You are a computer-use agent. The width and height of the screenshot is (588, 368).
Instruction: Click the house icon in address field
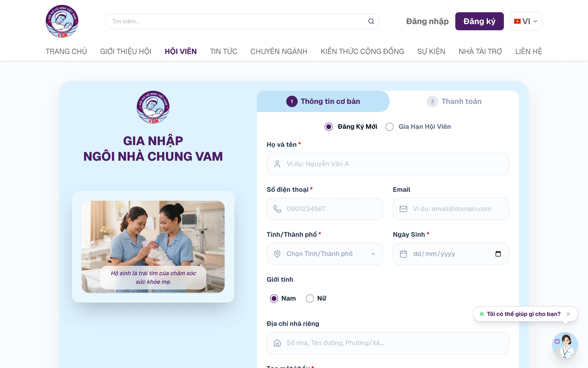[x=277, y=343]
